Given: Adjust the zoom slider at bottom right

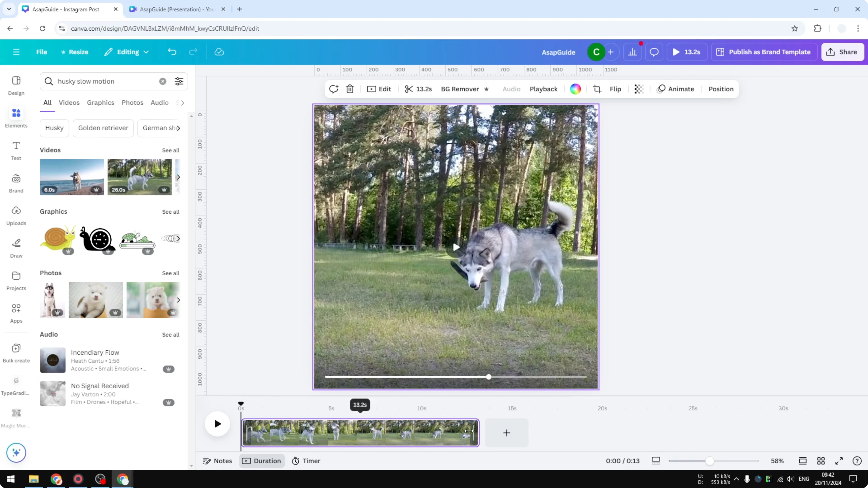Looking at the screenshot, I should click(x=710, y=460).
